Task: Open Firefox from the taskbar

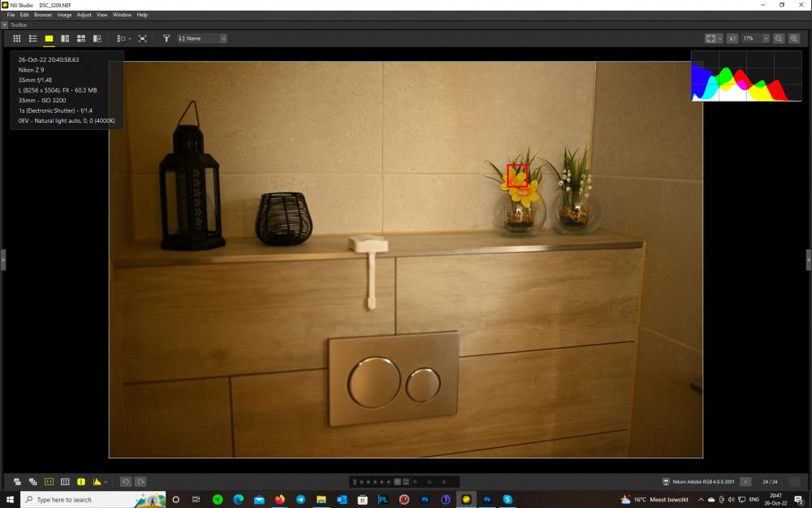Action: click(x=279, y=499)
